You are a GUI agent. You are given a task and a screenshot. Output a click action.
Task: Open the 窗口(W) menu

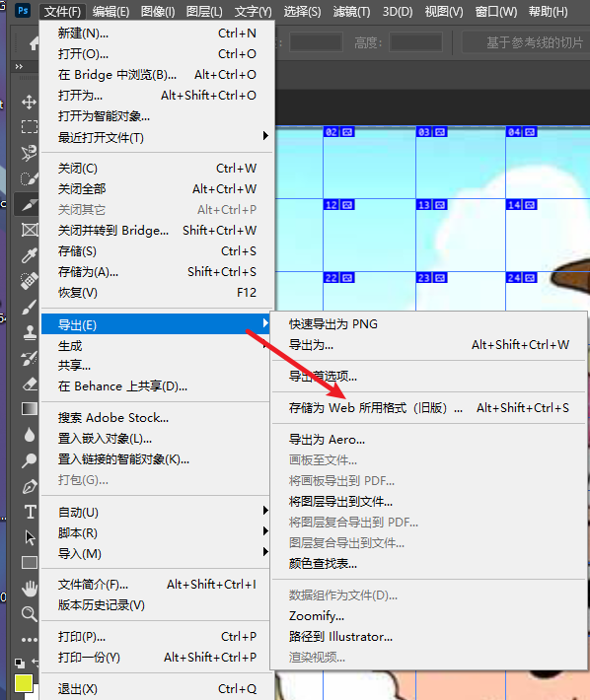click(x=495, y=11)
